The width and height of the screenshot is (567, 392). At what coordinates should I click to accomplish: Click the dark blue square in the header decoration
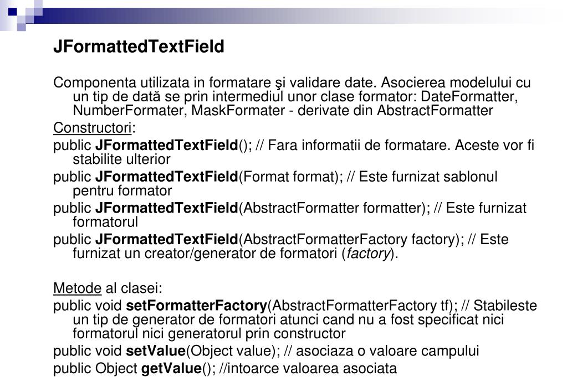[x=13, y=12]
